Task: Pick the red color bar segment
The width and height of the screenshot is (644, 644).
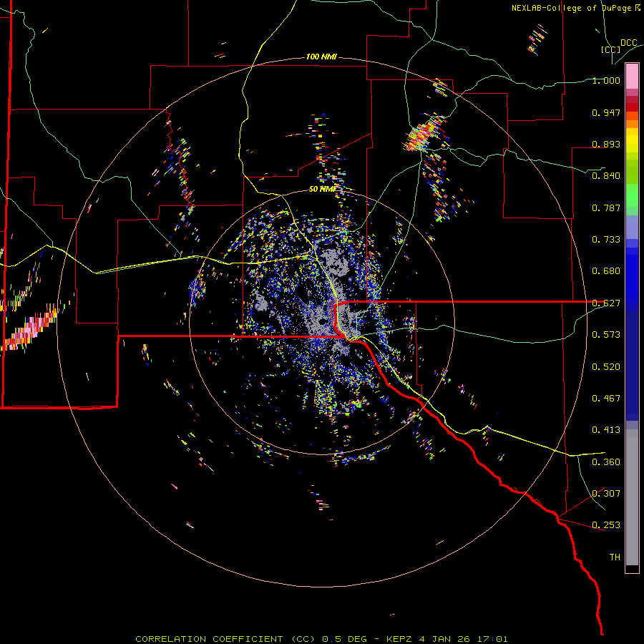Action: 632,107
